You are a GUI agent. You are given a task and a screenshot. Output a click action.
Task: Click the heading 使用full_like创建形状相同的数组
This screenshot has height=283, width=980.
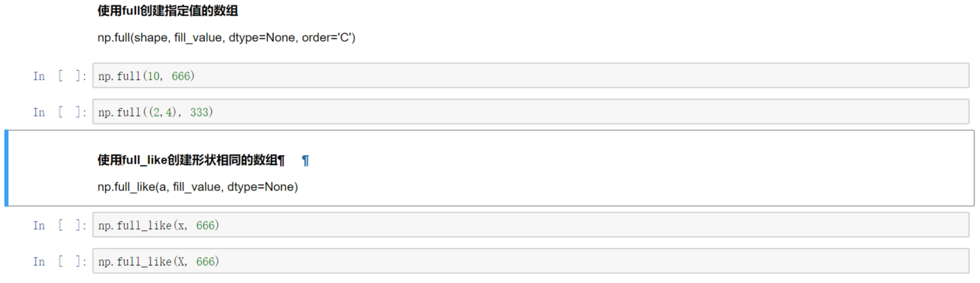190,160
